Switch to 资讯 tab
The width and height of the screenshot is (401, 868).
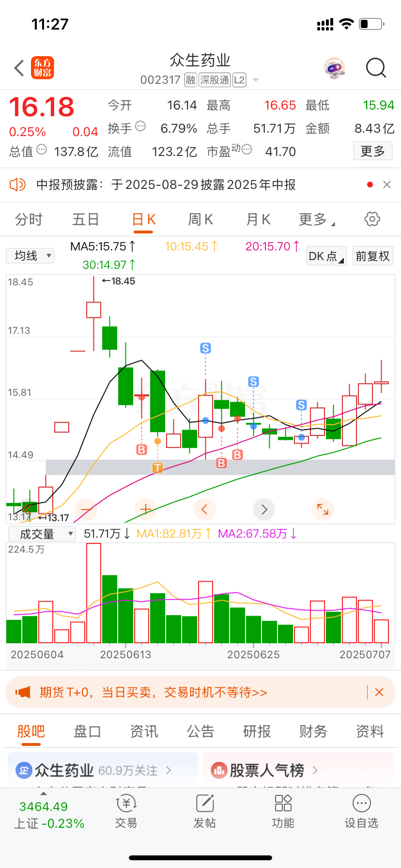pyautogui.click(x=144, y=731)
